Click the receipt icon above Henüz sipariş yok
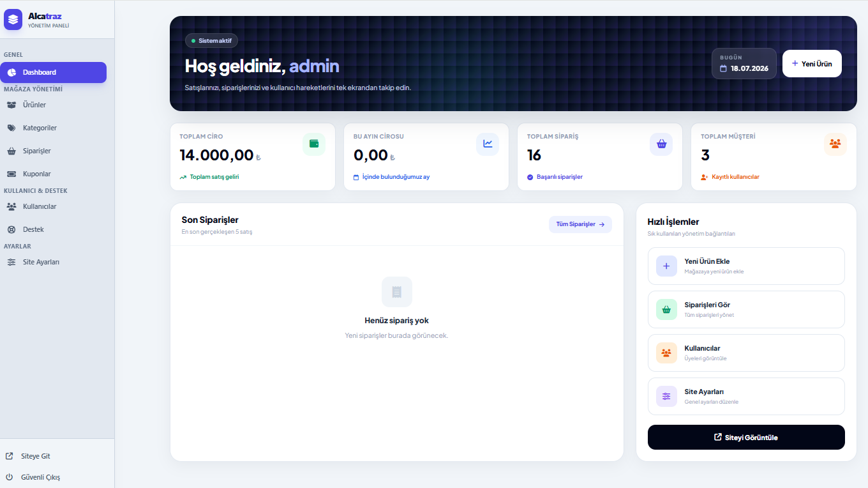Image resolution: width=868 pixels, height=488 pixels. coord(397,292)
